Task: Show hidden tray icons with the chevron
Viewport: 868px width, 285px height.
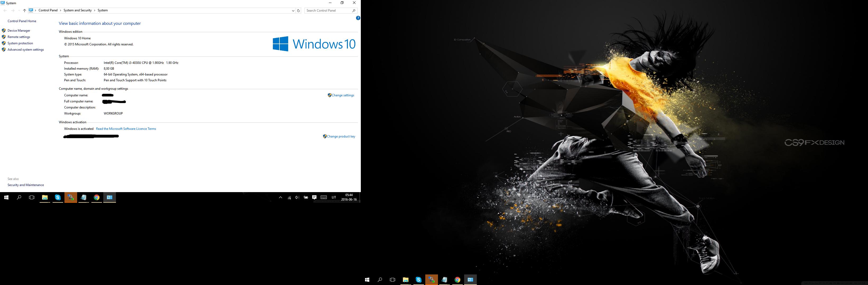Action: click(280, 197)
